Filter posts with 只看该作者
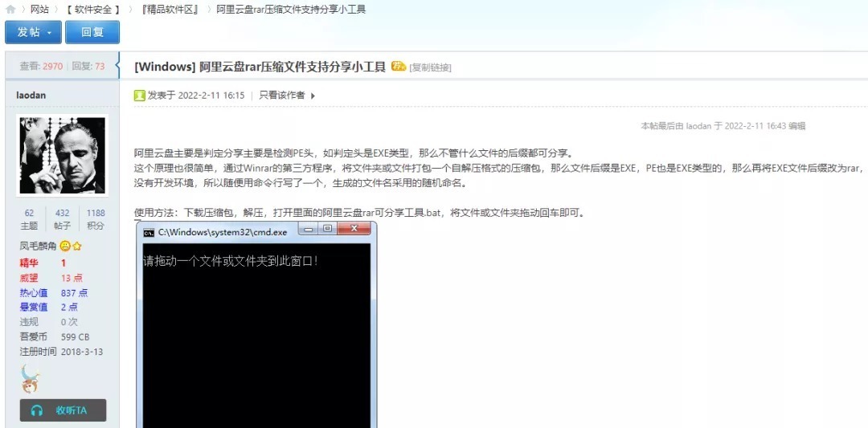Viewport: 868px width, 428px height. click(282, 95)
